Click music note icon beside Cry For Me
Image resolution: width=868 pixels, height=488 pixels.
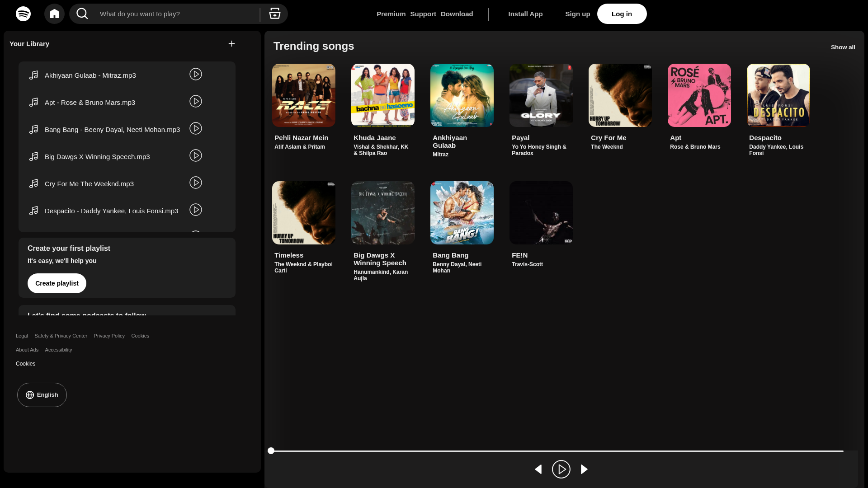point(33,183)
